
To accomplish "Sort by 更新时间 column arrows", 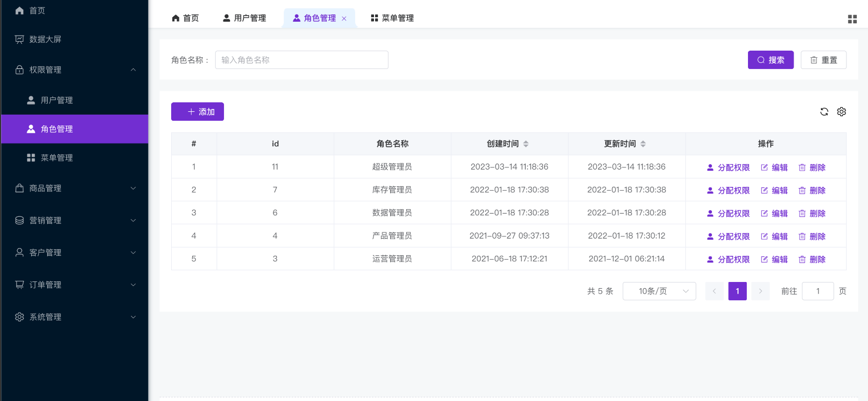I will (643, 144).
